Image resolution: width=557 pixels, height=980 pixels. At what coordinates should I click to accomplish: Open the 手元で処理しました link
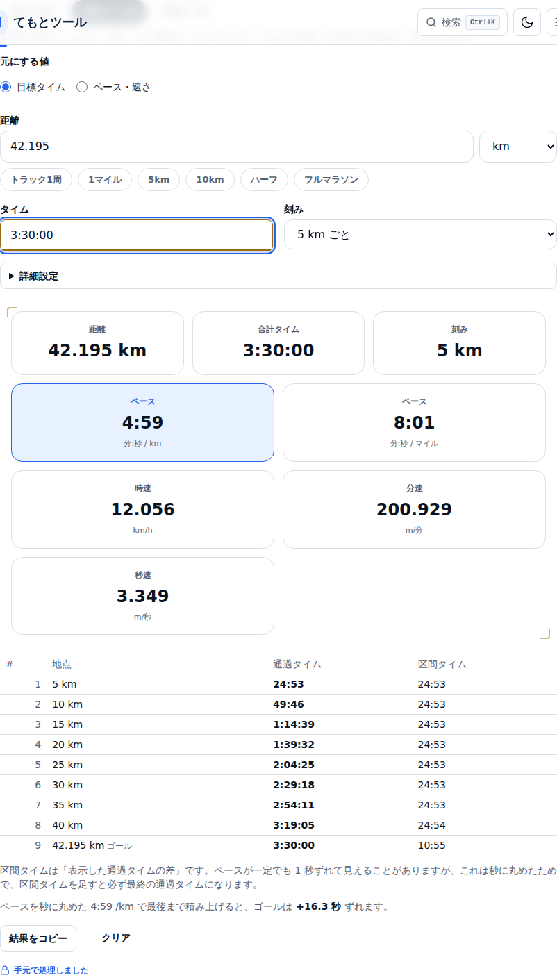[x=51, y=970]
